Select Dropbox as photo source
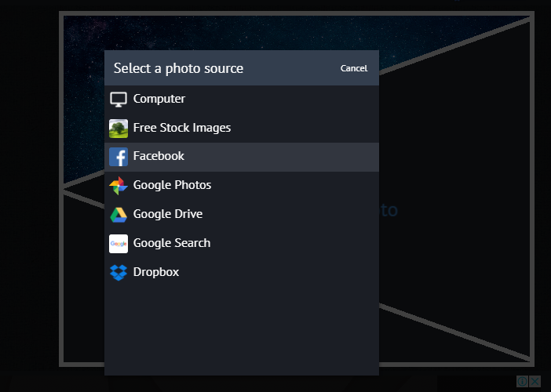This screenshot has width=551, height=392. [x=242, y=272]
